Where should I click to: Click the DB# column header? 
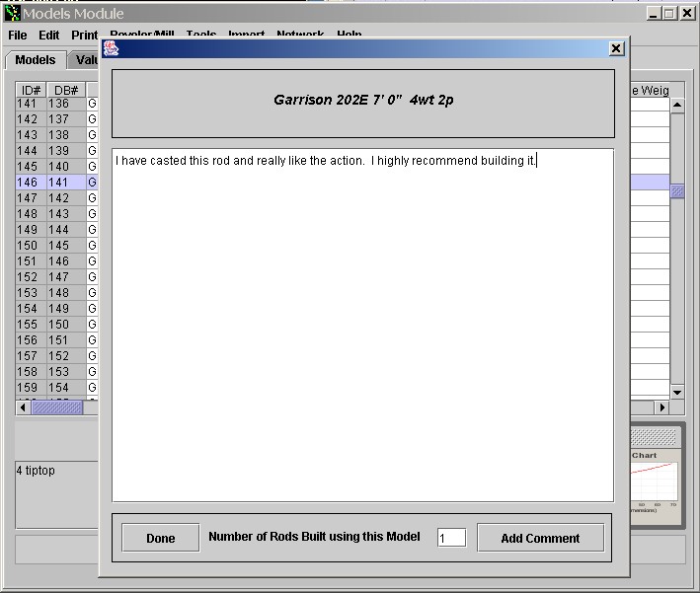click(66, 91)
